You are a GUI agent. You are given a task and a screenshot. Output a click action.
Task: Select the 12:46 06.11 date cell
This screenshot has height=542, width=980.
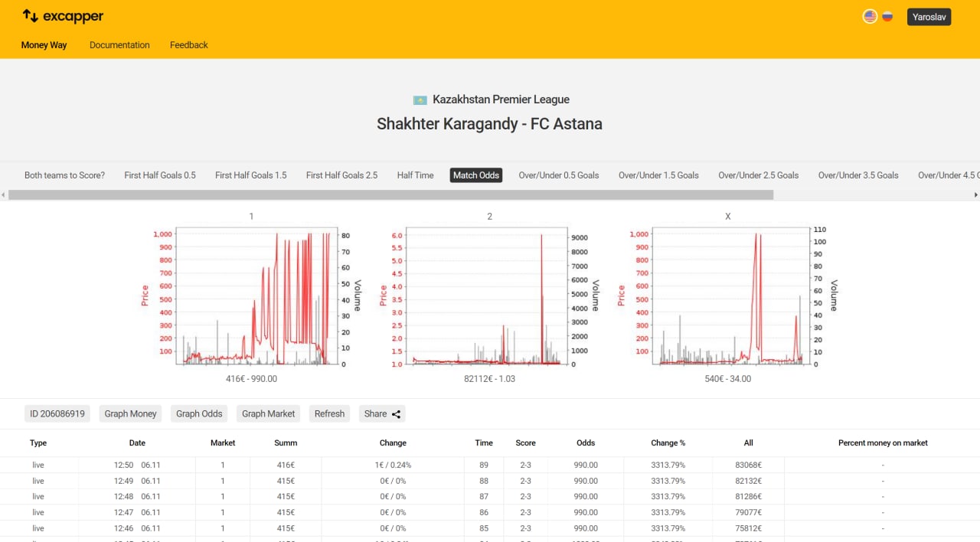click(137, 528)
